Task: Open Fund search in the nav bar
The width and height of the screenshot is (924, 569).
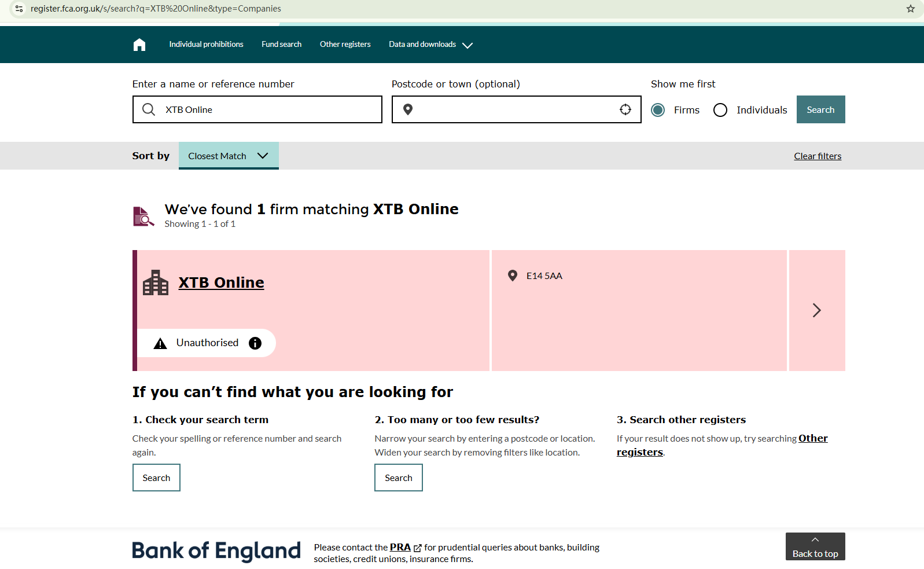Action: point(281,45)
